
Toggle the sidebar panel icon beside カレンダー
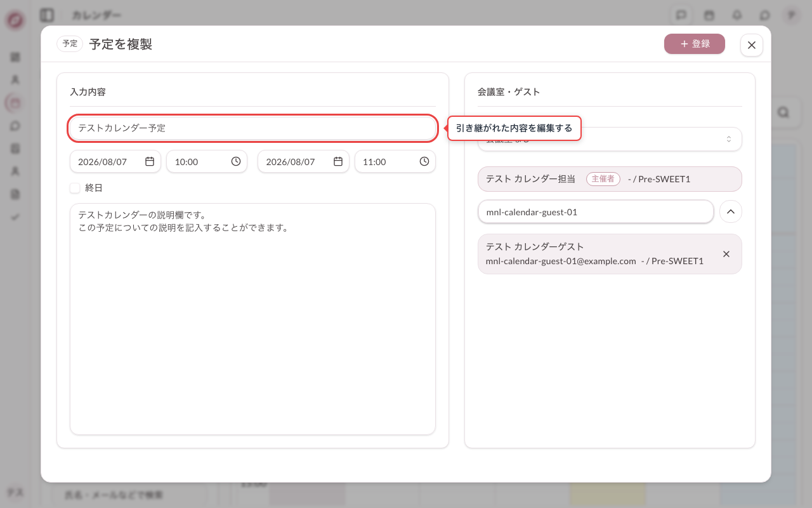(46, 15)
